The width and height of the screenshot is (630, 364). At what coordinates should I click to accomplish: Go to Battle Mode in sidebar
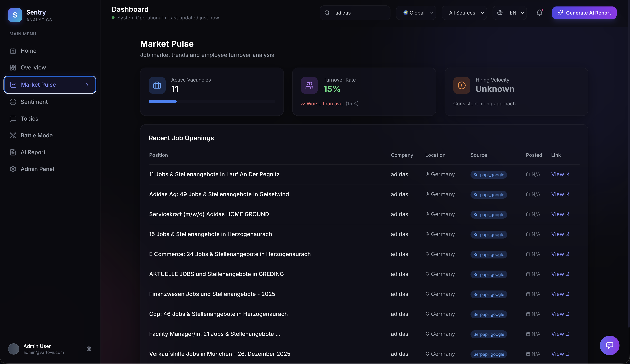click(x=36, y=135)
